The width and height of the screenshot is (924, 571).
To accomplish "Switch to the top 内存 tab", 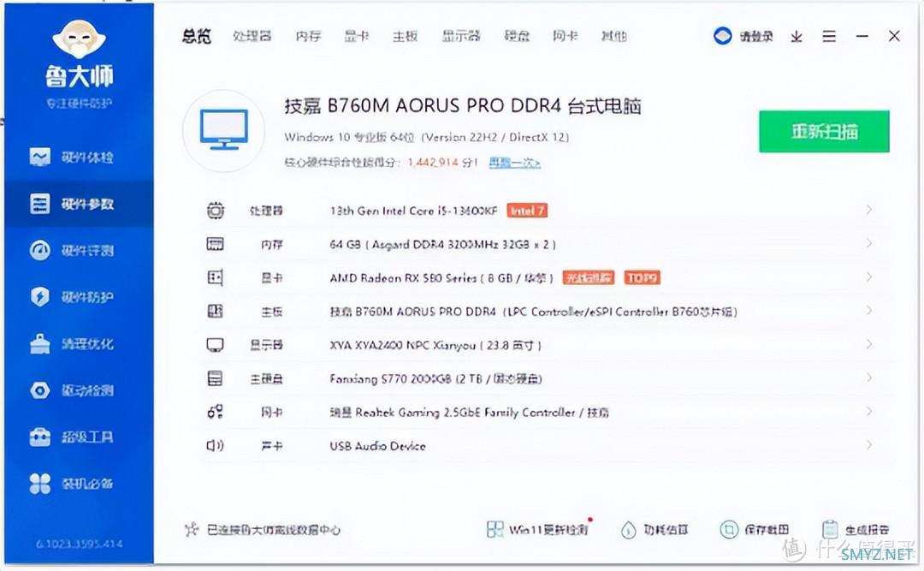I will pyautogui.click(x=309, y=36).
